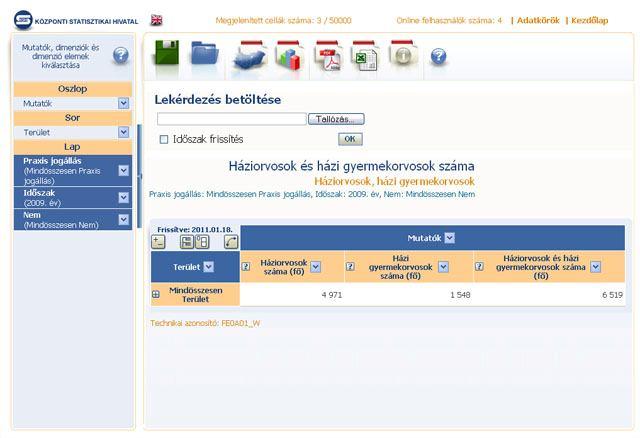Expand the Mindösszesen Terület row
Screen dimensions: 640x438
pyautogui.click(x=156, y=294)
